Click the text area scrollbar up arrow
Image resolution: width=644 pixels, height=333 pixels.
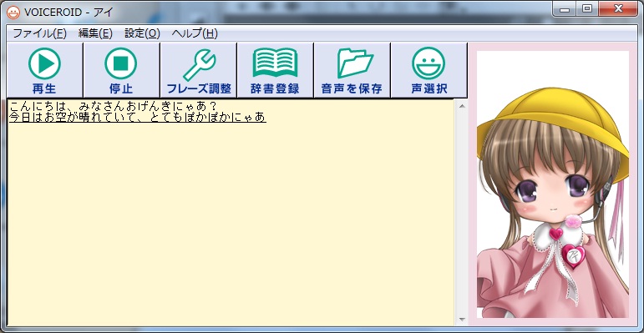(x=461, y=106)
